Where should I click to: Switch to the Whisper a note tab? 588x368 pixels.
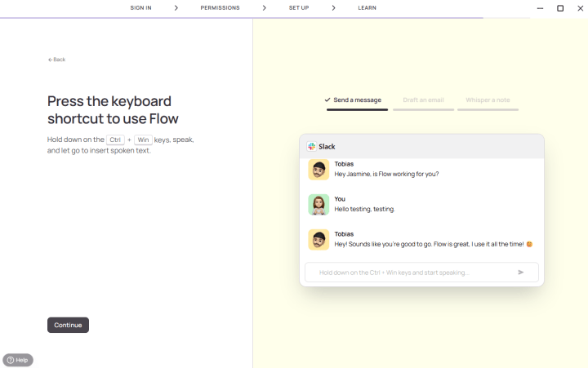(x=488, y=100)
